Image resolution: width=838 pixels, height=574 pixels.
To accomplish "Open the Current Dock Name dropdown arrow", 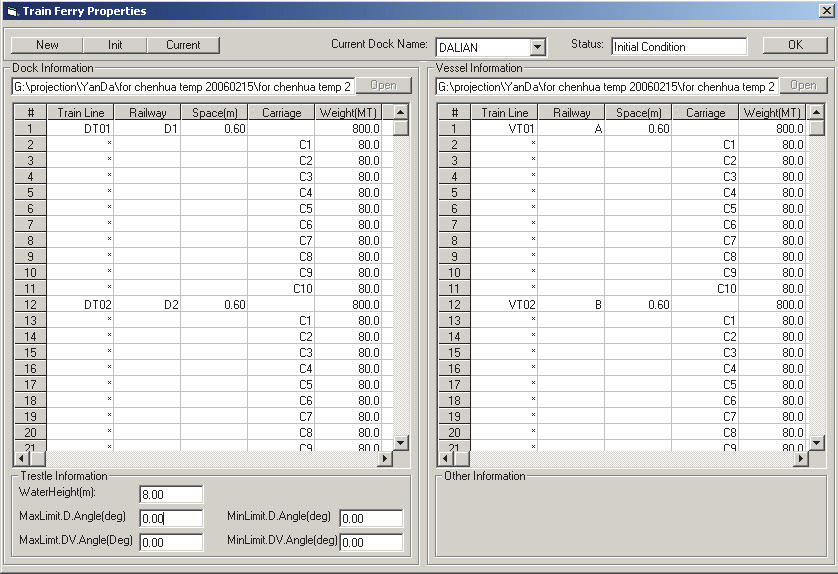I will 538,48.
